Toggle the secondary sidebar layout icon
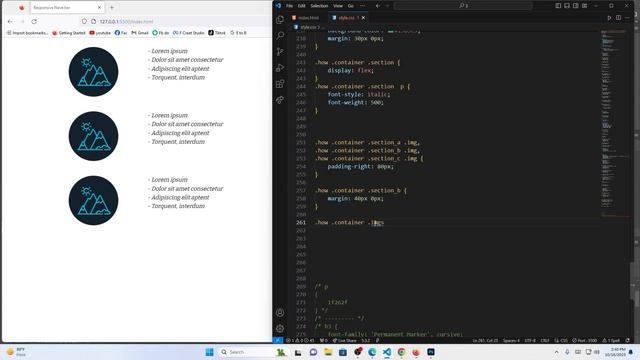Viewport: 640px width, 360px height. [576, 6]
